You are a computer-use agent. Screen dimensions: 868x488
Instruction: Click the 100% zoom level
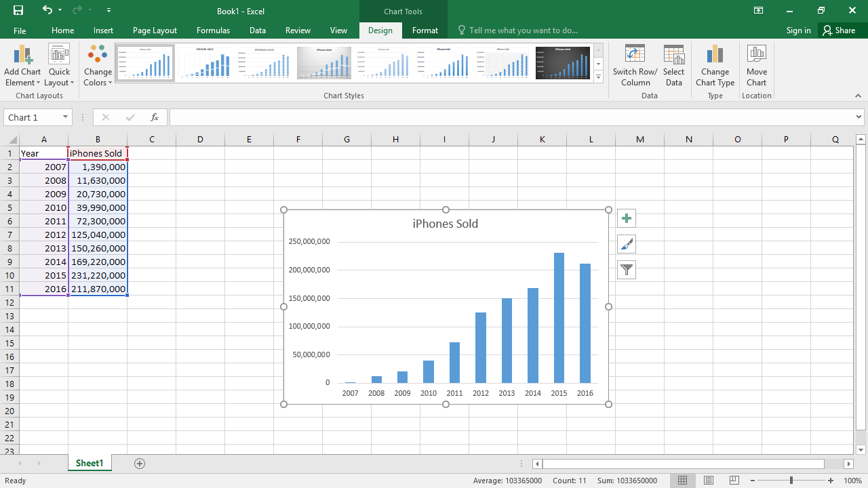[852, 481]
